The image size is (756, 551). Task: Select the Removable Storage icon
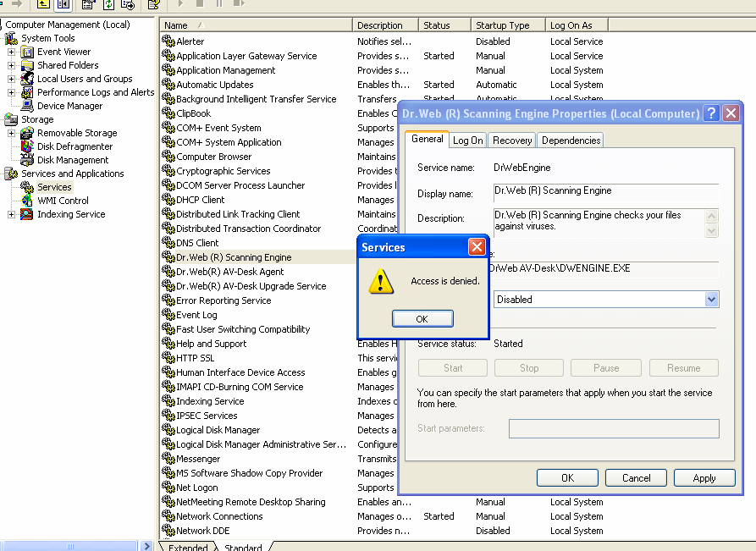[x=27, y=133]
